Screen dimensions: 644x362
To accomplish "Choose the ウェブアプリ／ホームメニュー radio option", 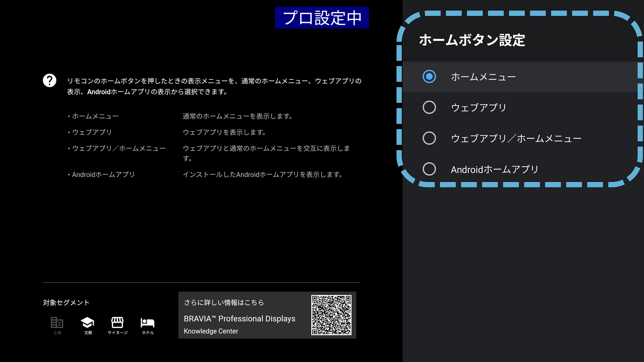I will point(429,138).
